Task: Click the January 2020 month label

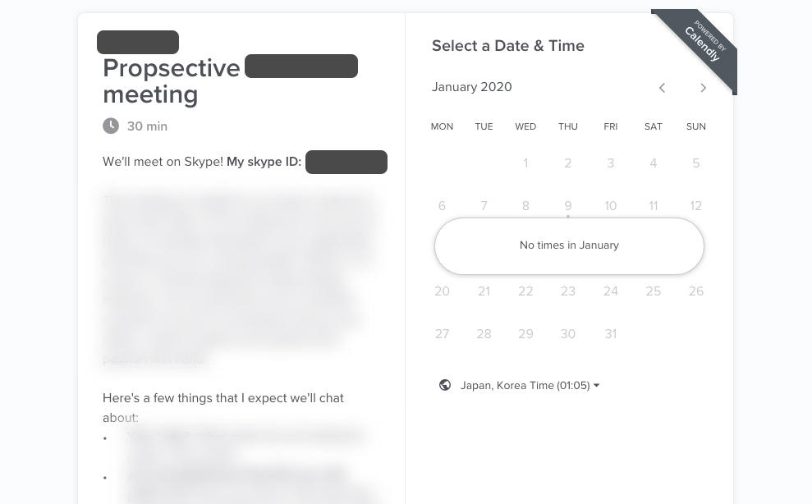Action: click(472, 87)
